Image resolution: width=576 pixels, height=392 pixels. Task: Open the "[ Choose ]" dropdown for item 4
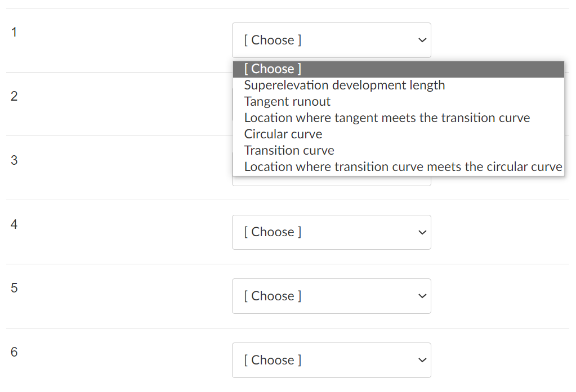331,232
